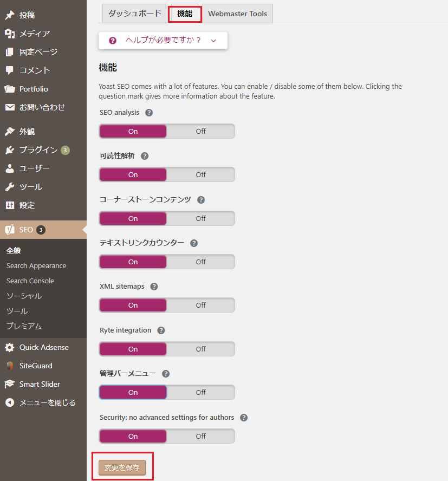Viewport: 448px width, 481px height.
Task: Select 全般 under SEO menu
Action: [14, 251]
